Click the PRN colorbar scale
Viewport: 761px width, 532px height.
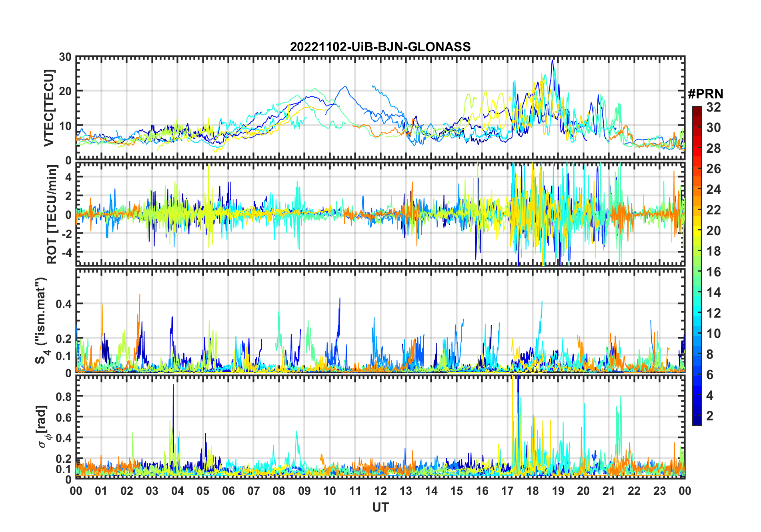click(697, 266)
